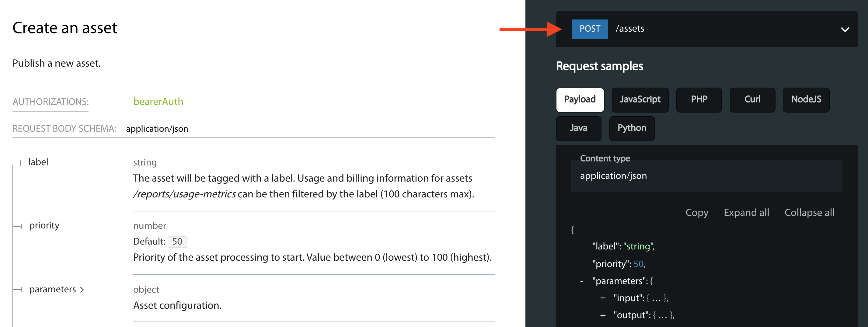Click Collapse all in the sample

coord(809,213)
